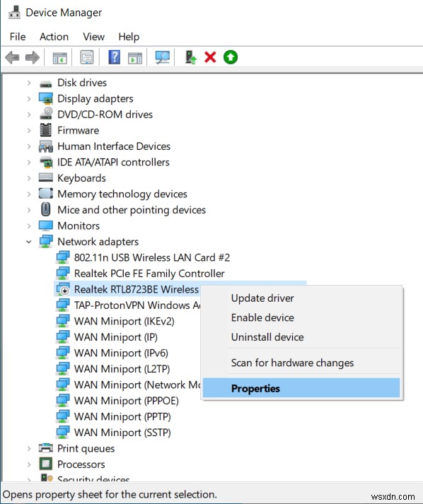The width and height of the screenshot is (423, 504).
Task: Click the red X Uninstall device icon
Action: (x=210, y=57)
